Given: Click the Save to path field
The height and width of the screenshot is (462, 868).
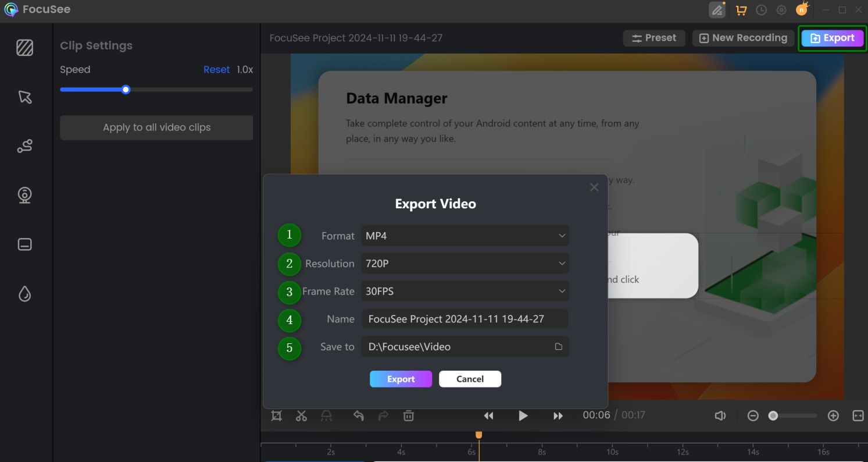Looking at the screenshot, I should [465, 347].
